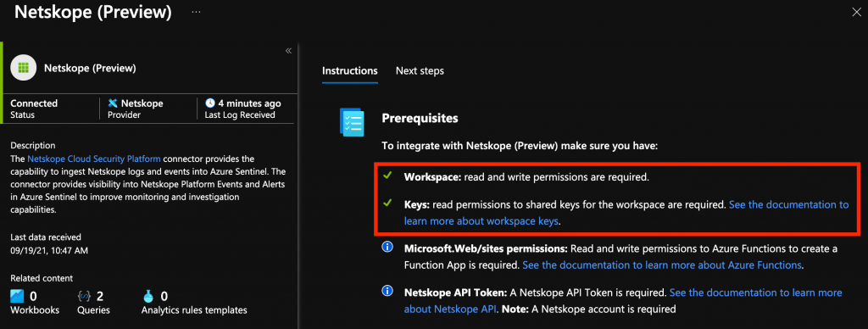Switch to the Instructions tab
Viewport: 868px width, 329px height.
click(350, 71)
